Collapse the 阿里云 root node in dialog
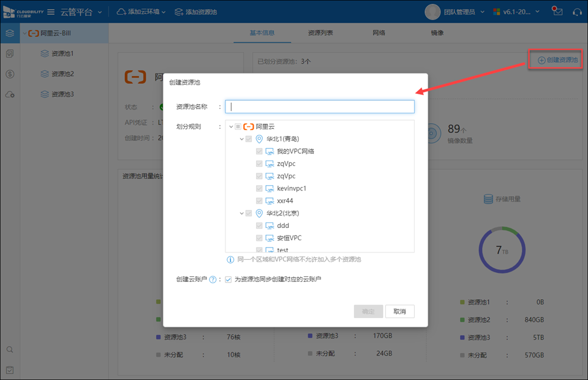This screenshot has width=588, height=380. (231, 127)
